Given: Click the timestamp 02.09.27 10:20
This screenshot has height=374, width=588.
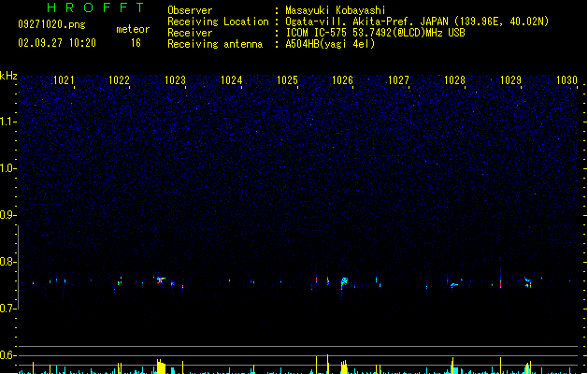Looking at the screenshot, I should (x=57, y=43).
